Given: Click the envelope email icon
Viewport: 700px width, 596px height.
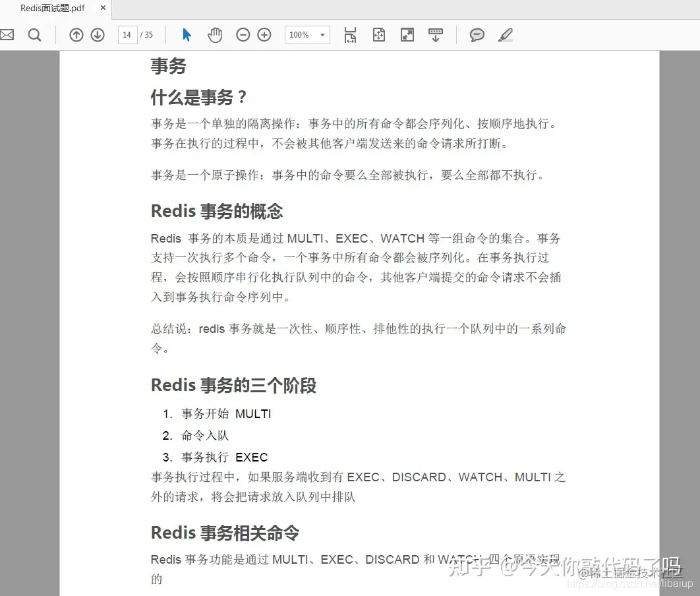Looking at the screenshot, I should (x=6, y=35).
